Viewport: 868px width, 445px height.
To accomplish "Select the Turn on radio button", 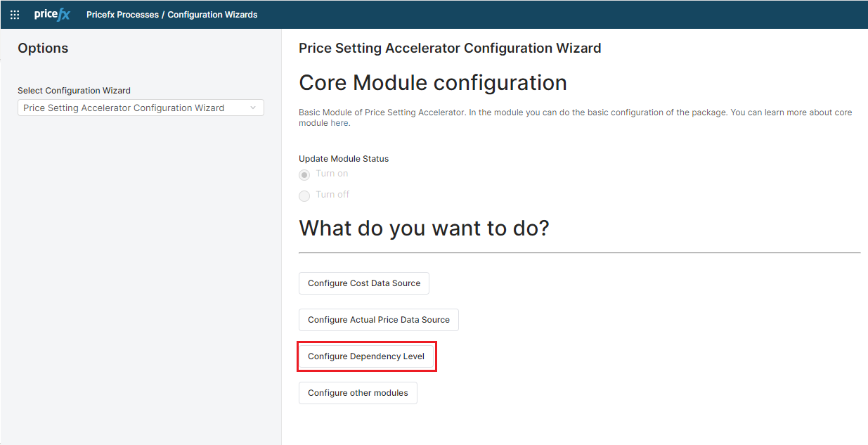I will [304, 175].
